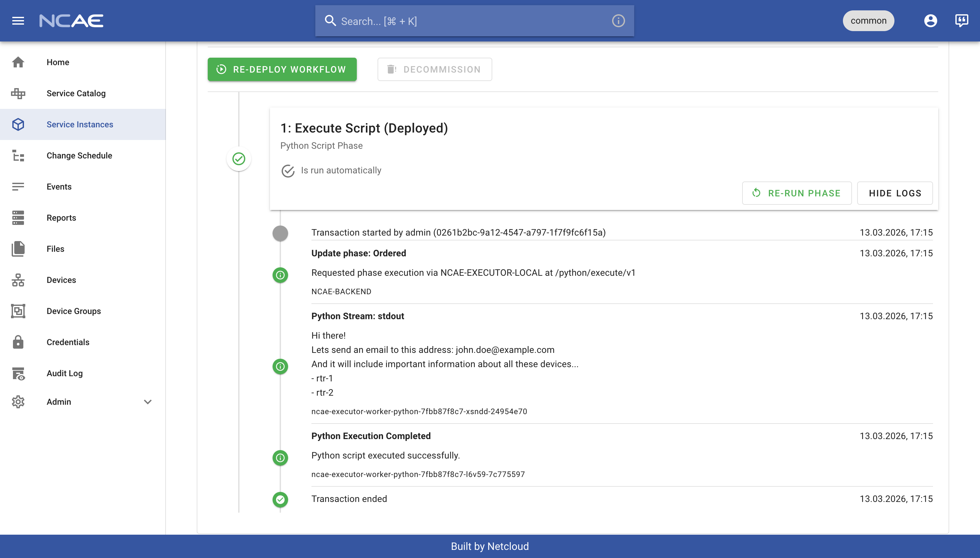Click the john.doe@example.com log line
Viewport: 980px width, 558px height.
[433, 350]
